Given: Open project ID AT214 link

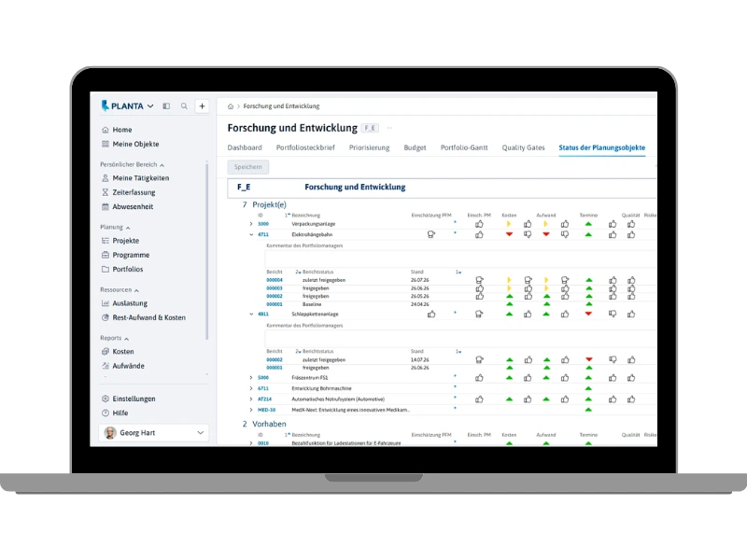Looking at the screenshot, I should pyautogui.click(x=264, y=399).
